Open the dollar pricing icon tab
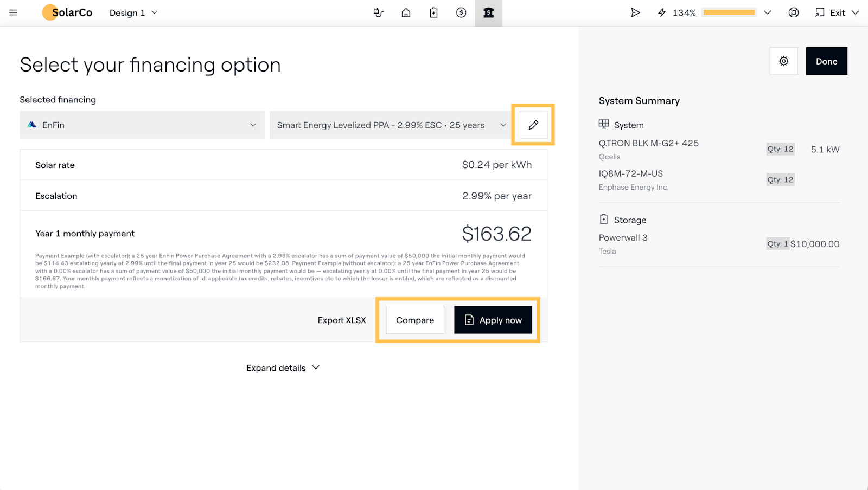The image size is (868, 490). [461, 12]
